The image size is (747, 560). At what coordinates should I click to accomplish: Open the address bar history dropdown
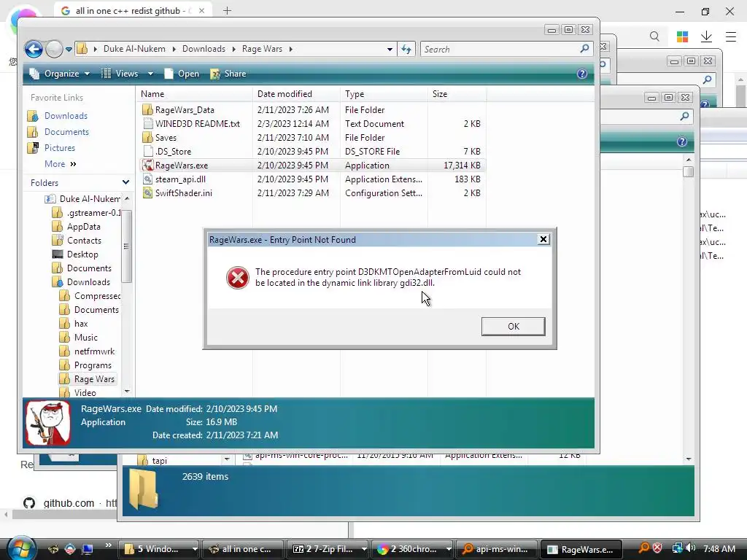[x=390, y=49]
